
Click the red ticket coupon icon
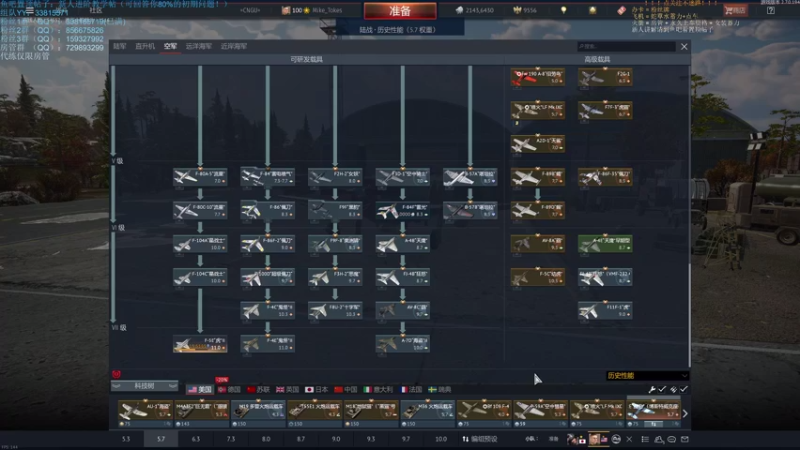pyautogui.click(x=621, y=10)
